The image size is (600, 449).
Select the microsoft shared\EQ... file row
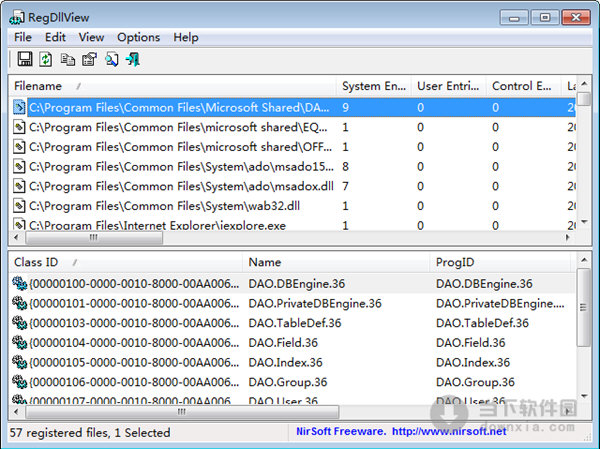pyautogui.click(x=292, y=127)
